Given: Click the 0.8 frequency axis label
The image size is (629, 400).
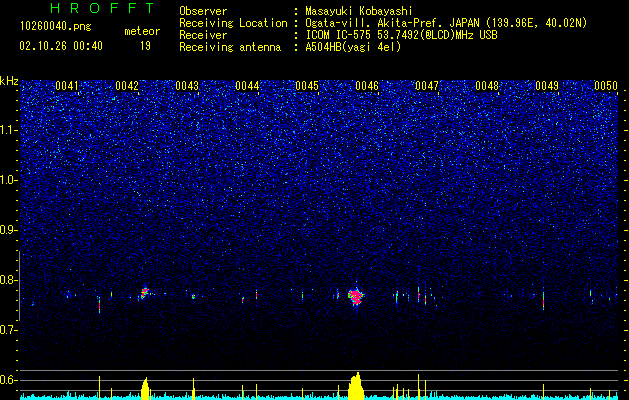Looking at the screenshot, I should click(8, 280).
